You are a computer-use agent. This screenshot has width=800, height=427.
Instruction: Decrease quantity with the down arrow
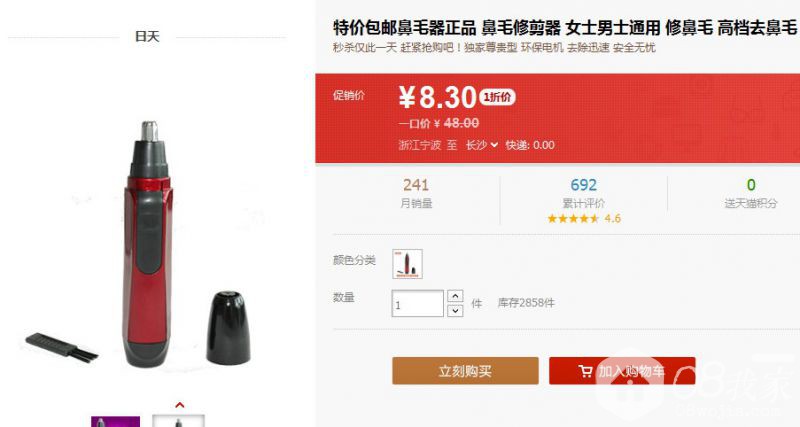click(455, 311)
